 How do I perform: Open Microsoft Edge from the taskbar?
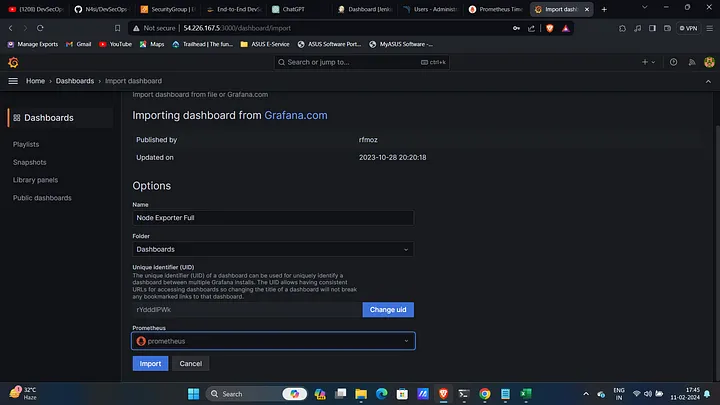point(382,394)
